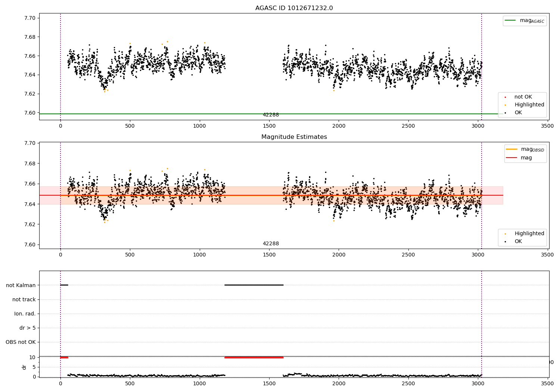The width and height of the screenshot is (560, 392).
Task: Click the green line sample in the top-right legend
Action: click(x=510, y=21)
